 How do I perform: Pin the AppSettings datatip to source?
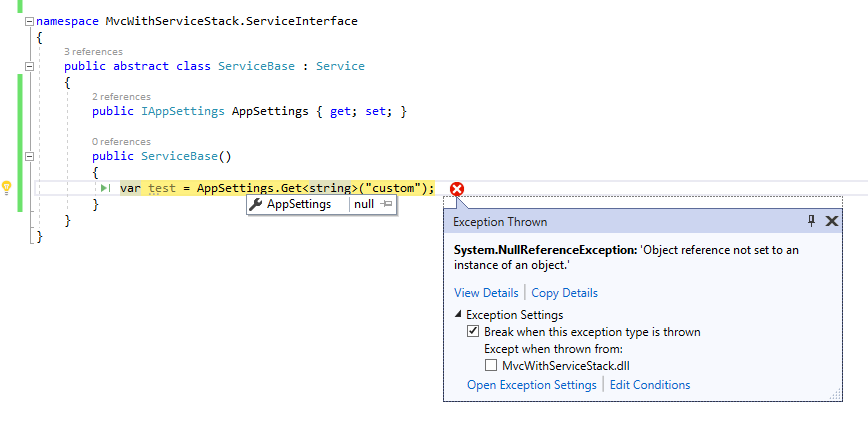tap(386, 204)
